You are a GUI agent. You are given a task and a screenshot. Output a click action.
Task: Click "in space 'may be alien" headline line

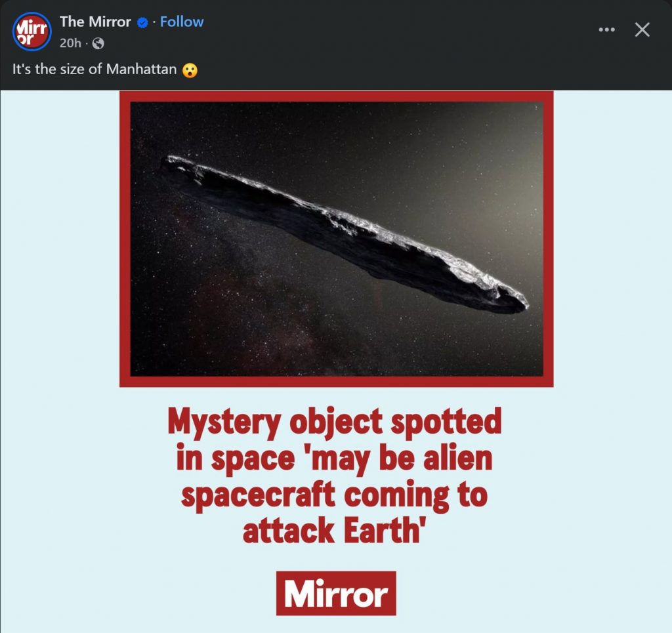click(x=334, y=459)
